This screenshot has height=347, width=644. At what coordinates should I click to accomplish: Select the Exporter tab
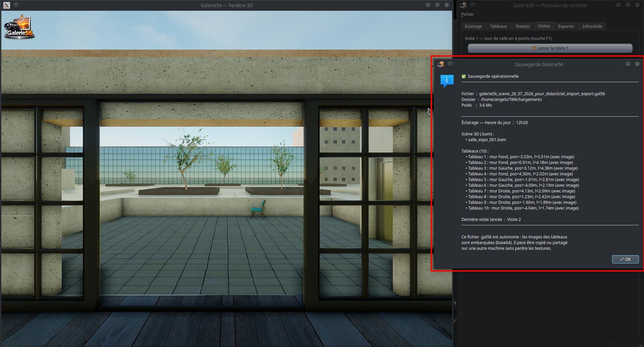(566, 26)
